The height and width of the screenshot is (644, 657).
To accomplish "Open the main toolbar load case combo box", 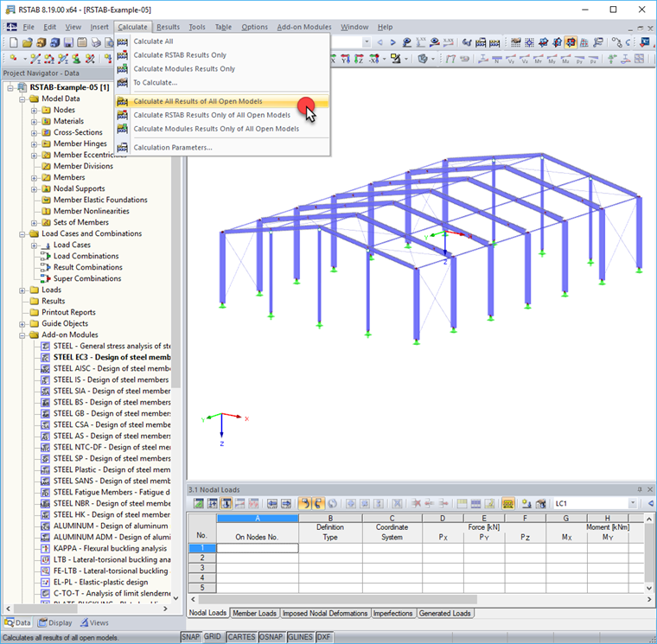I will 367,42.
